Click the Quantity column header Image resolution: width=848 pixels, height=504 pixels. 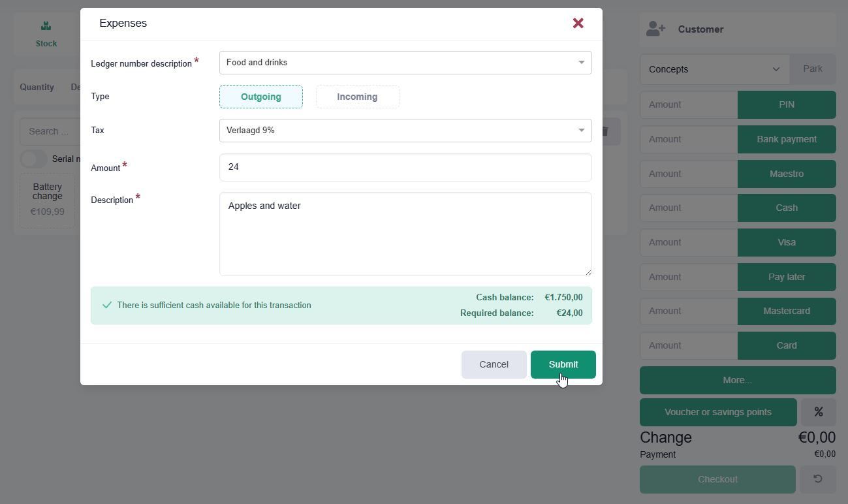(37, 87)
